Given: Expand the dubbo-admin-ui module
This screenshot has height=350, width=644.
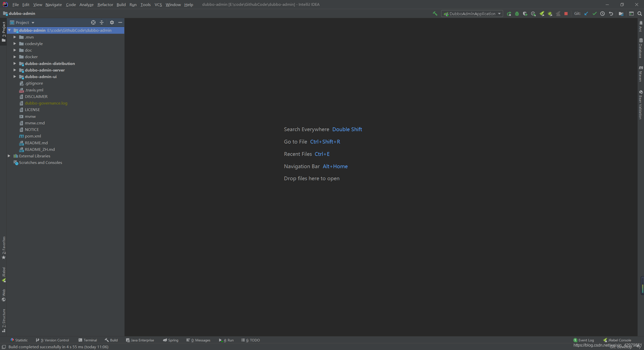Looking at the screenshot, I should 15,76.
